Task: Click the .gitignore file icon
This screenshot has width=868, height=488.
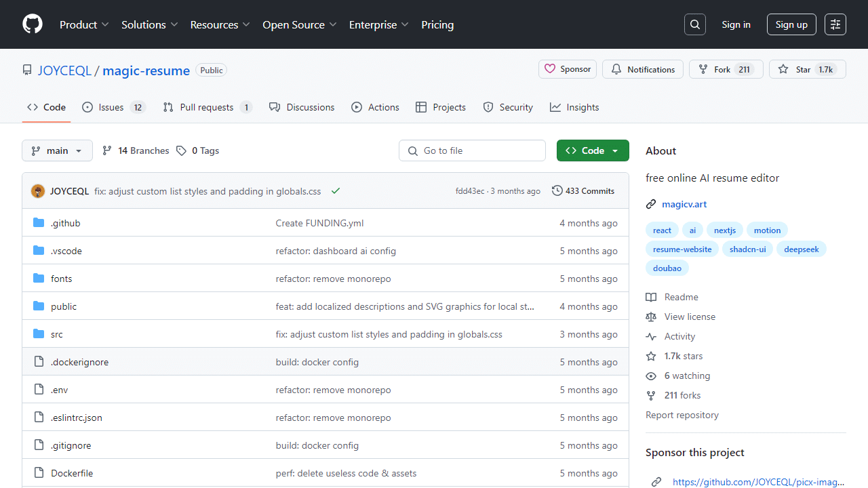Action: click(39, 445)
